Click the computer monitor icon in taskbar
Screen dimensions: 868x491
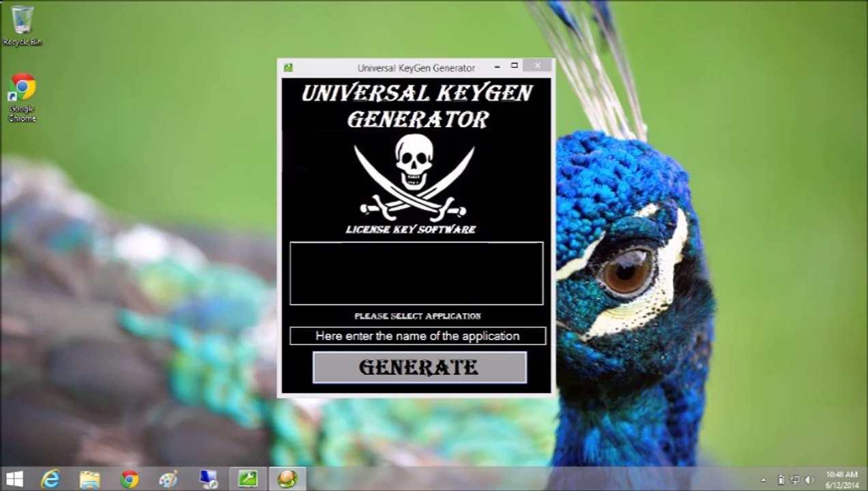point(208,479)
